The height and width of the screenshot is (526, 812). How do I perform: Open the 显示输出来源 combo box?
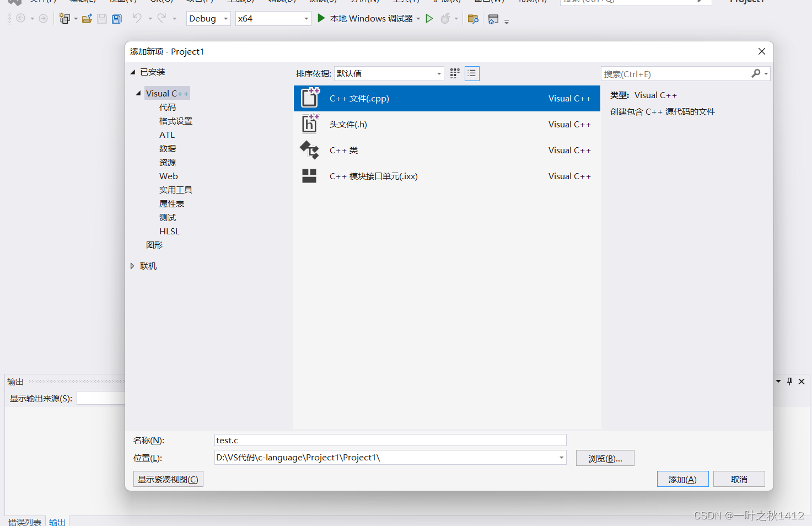[101, 398]
